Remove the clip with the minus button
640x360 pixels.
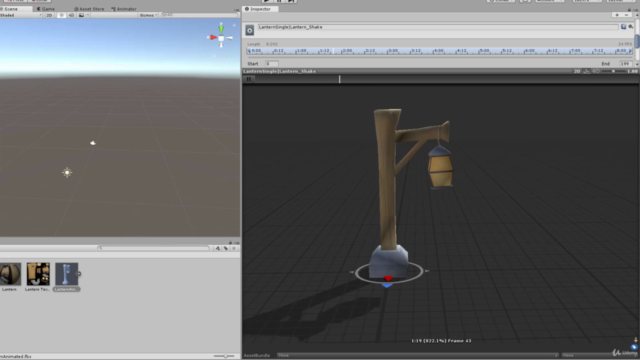627,15
